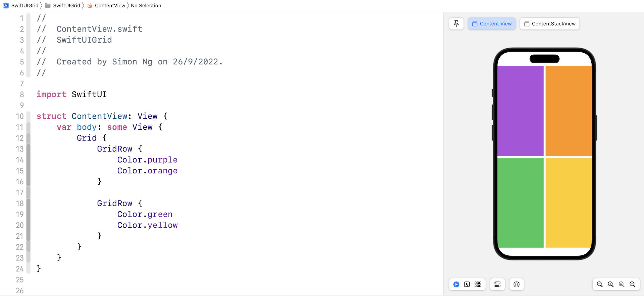Pin the preview with the pin icon
Screen dimensions: 644x296
(x=456, y=23)
